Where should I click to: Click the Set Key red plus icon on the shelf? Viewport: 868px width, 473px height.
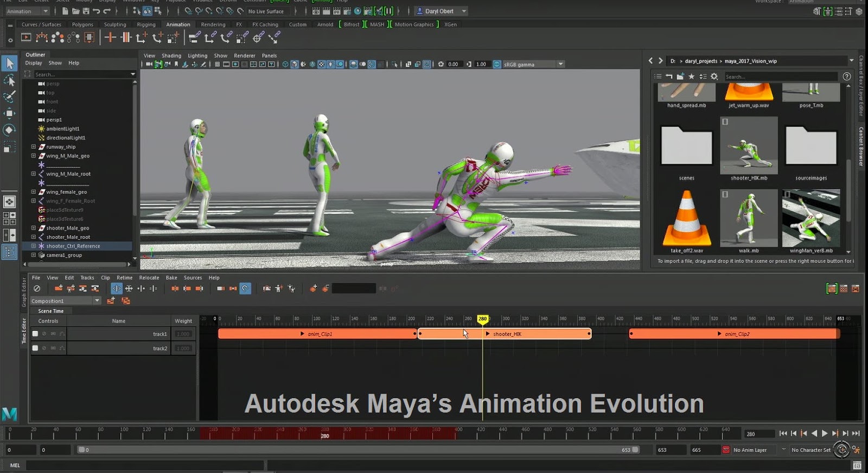[110, 37]
